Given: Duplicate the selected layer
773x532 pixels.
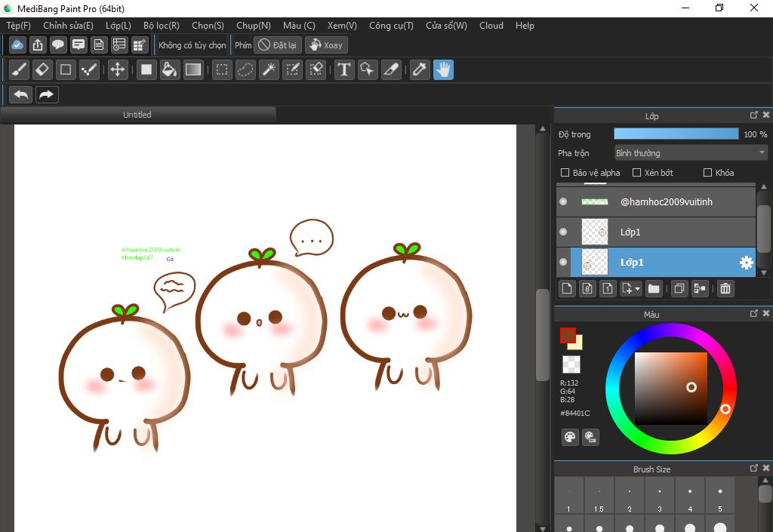Looking at the screenshot, I should pos(679,288).
